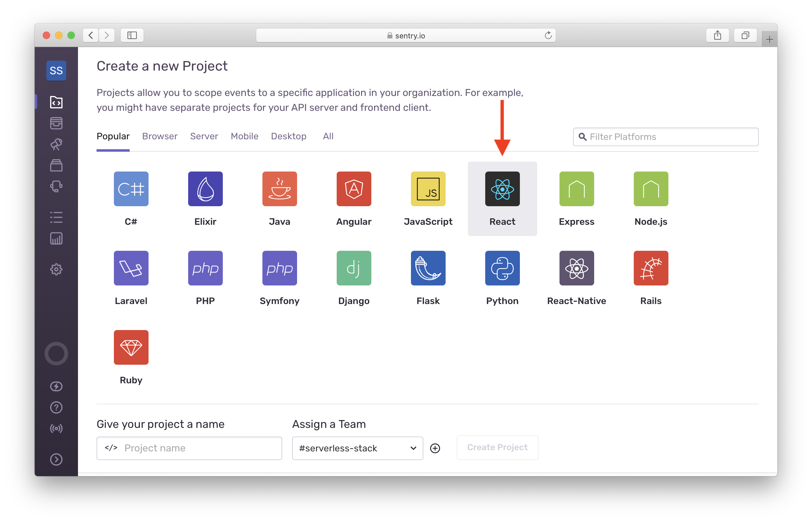This screenshot has width=812, height=522.
Task: Show all tabs overview button
Action: click(745, 35)
